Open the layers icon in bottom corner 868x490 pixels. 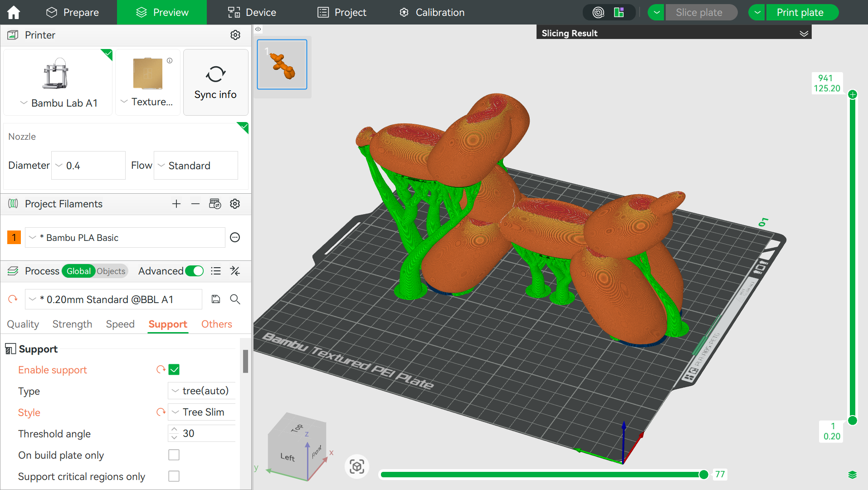click(852, 475)
